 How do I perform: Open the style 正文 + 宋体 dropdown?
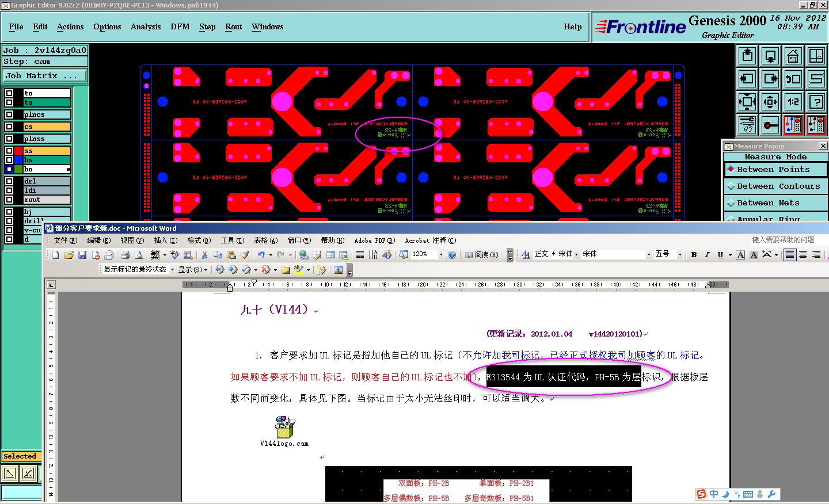click(x=576, y=255)
